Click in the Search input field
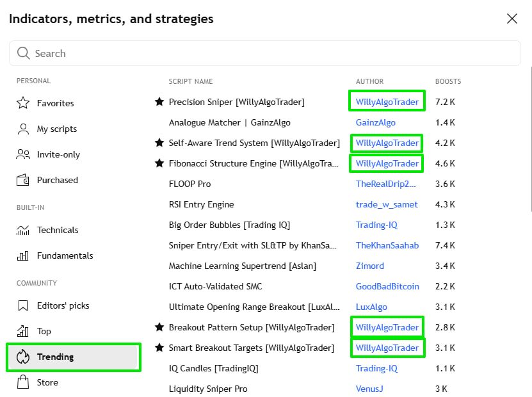Screen dimensions: 532x397 [x=265, y=53]
